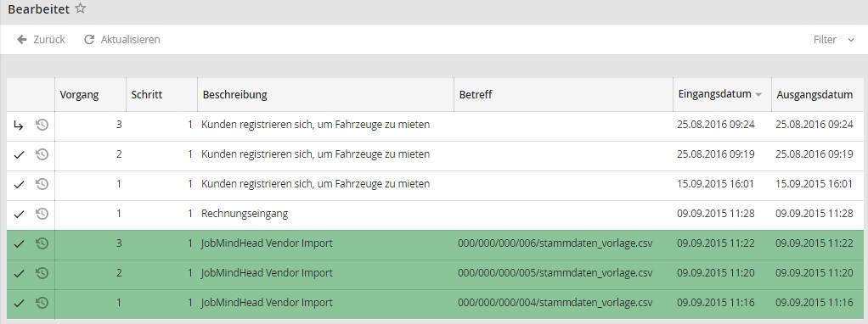Select JobMindHead Vendor Import in 11:20 row
Image resolution: width=868 pixels, height=324 pixels.
(267, 273)
